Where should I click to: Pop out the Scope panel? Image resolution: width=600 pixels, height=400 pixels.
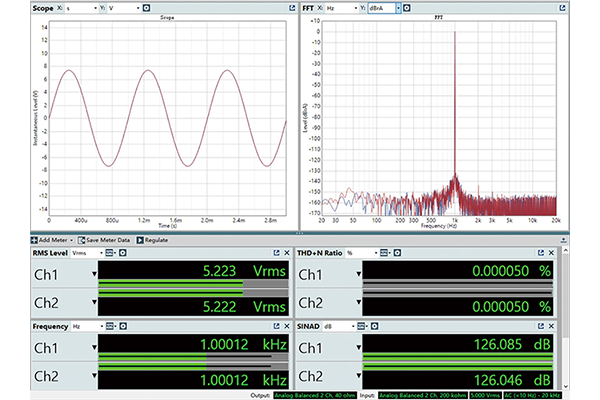pos(292,8)
